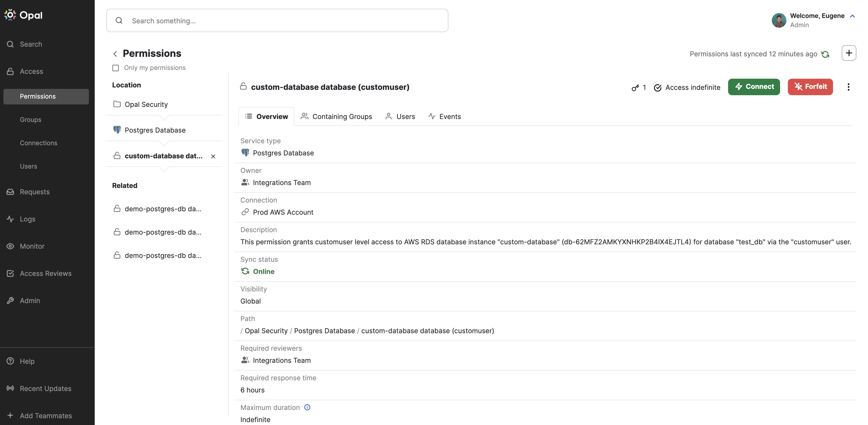
Task: Click the Add Teammates plus icon
Action: click(10, 416)
